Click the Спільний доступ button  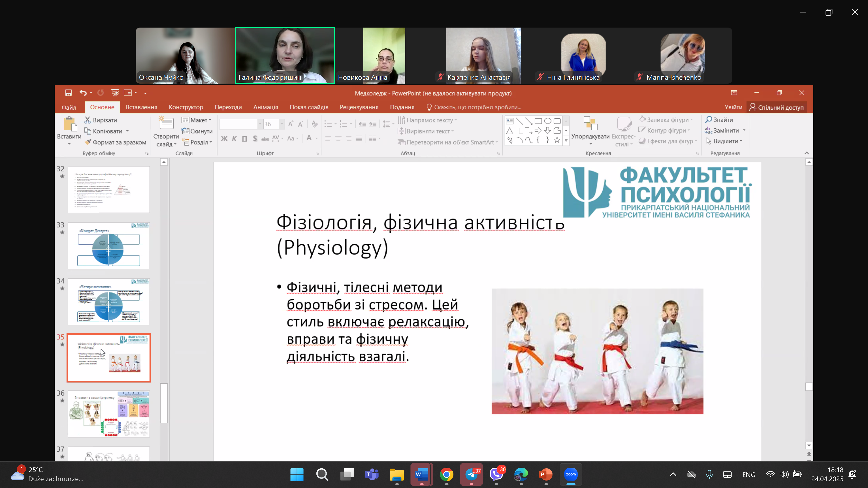click(x=776, y=107)
